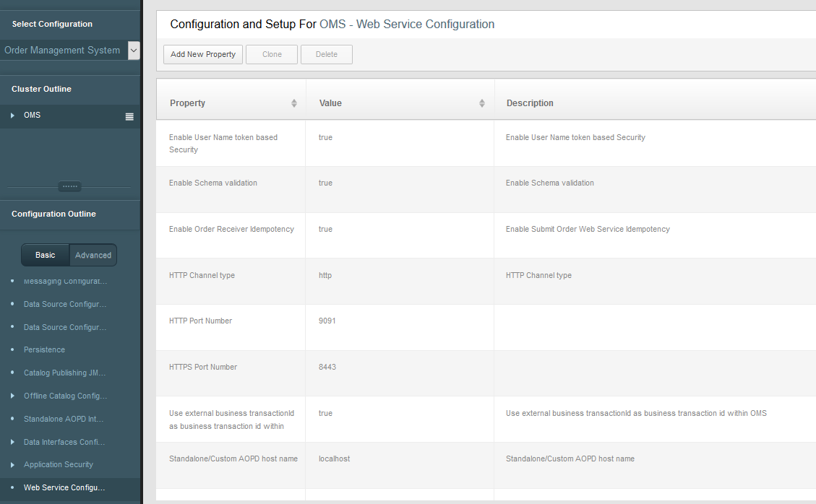Click the Property column sort arrows
816x504 pixels.
tap(294, 103)
